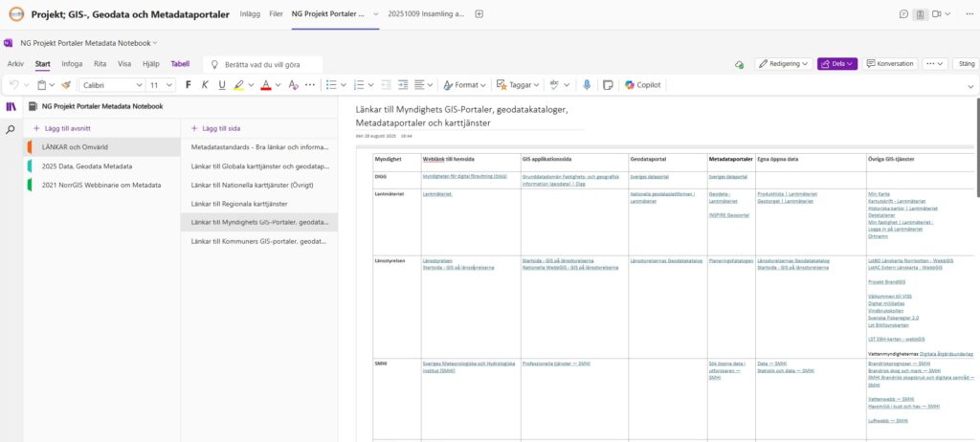Viewport: 980px width, 442px height.
Task: Click the Konversation button
Action: coord(889,64)
